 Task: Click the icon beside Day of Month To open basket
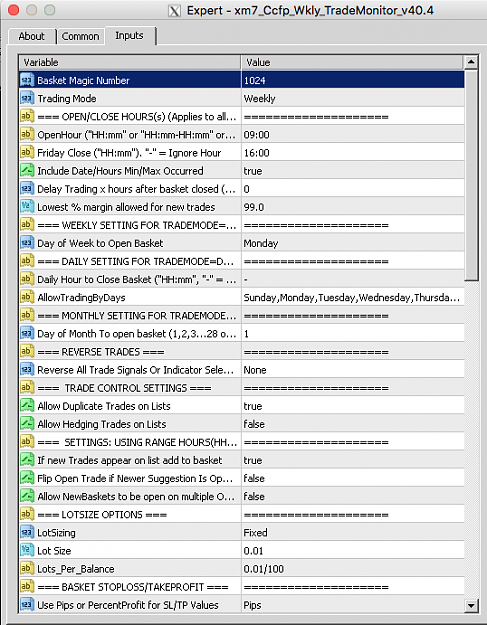point(27,333)
